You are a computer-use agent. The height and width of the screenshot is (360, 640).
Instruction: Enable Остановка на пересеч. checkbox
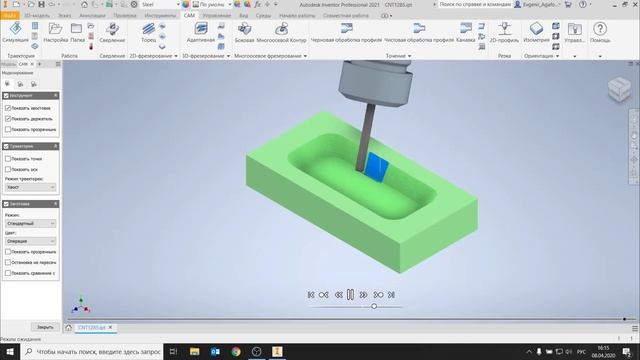8,262
